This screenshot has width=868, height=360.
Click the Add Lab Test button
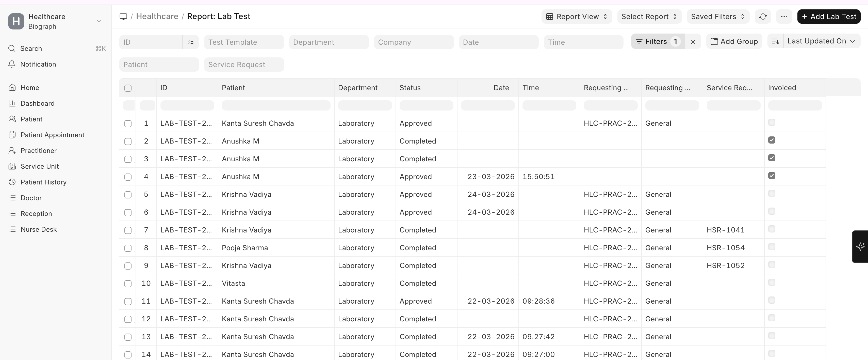pyautogui.click(x=829, y=17)
